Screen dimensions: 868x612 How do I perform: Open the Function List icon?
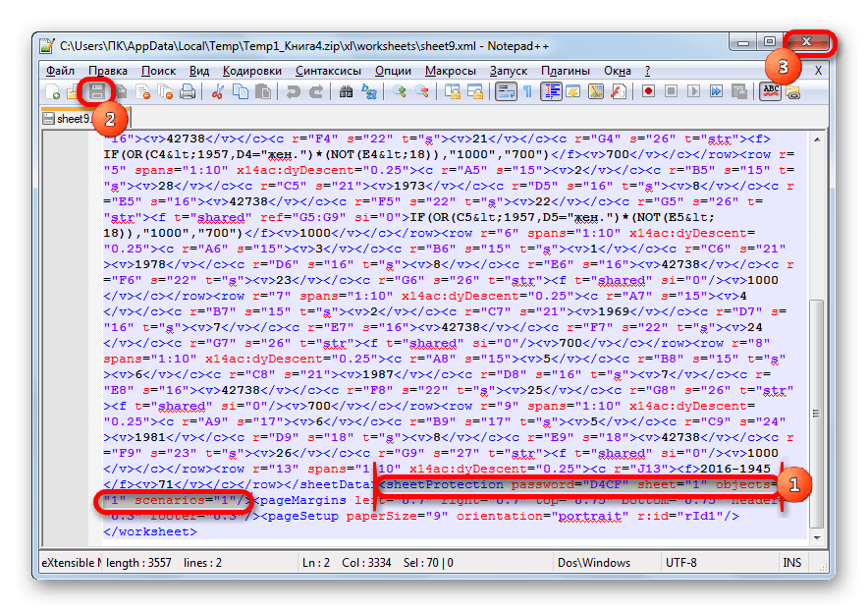[x=619, y=91]
